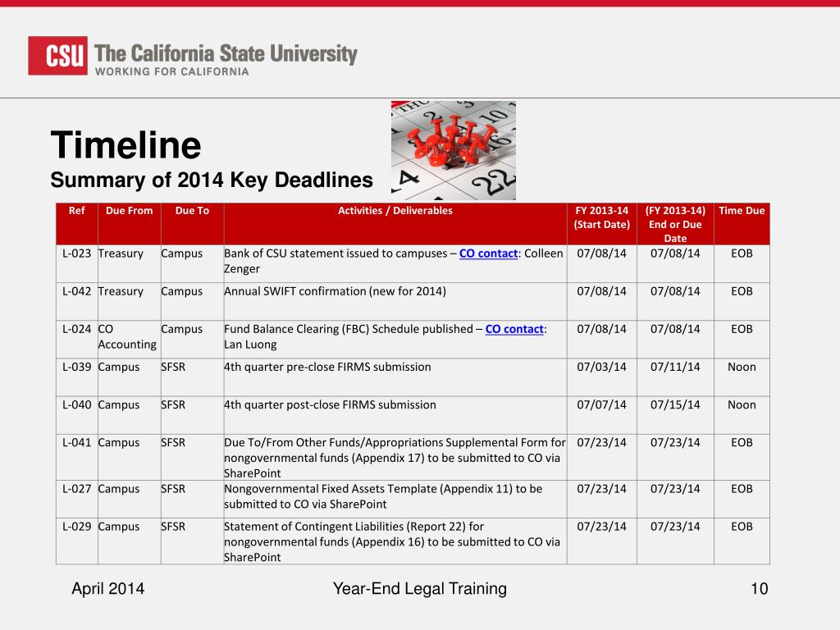Click 'EOB' in the L-023 row
The image size is (840, 630).
(742, 253)
